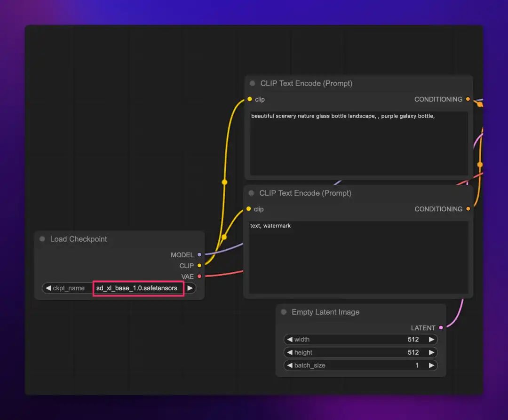Collapse the Load Checkpoint node via its dot
The image size is (508, 420).
point(42,239)
